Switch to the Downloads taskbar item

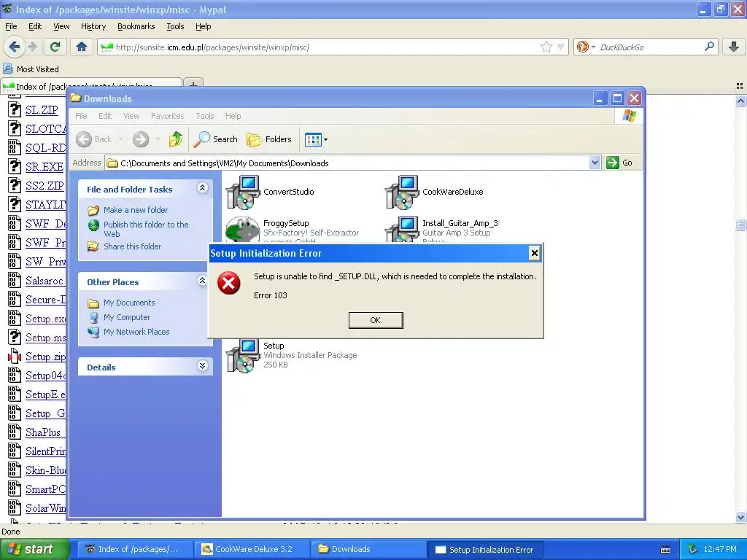[368, 549]
